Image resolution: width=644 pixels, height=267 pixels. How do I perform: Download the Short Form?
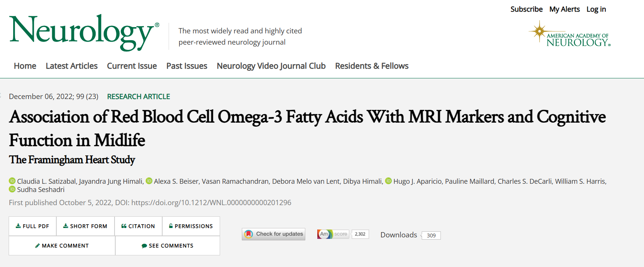[x=85, y=226]
